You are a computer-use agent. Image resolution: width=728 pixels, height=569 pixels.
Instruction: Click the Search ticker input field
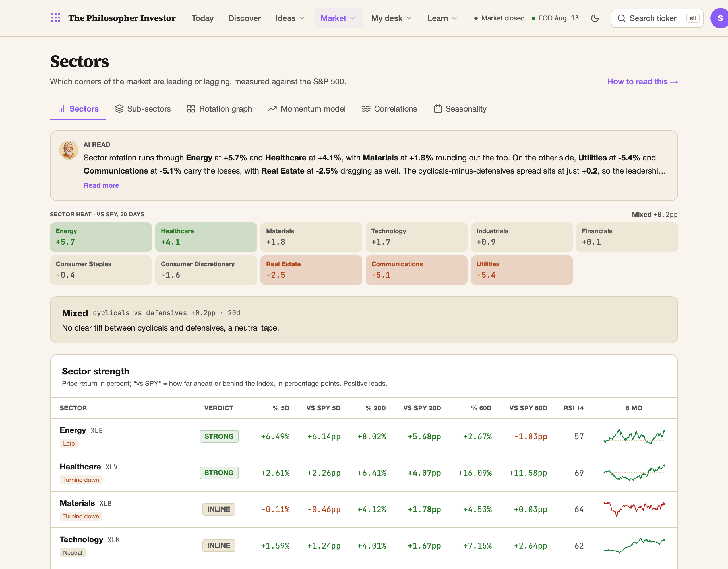(x=657, y=18)
